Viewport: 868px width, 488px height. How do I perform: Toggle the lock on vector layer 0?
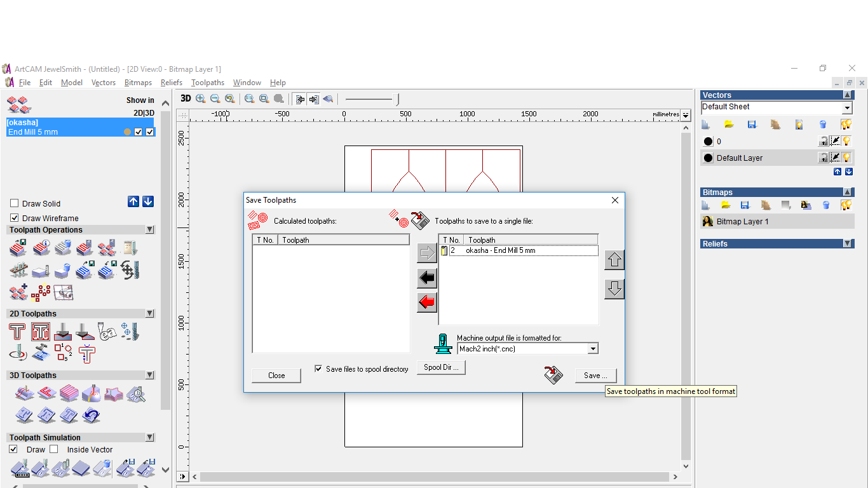pos(823,141)
